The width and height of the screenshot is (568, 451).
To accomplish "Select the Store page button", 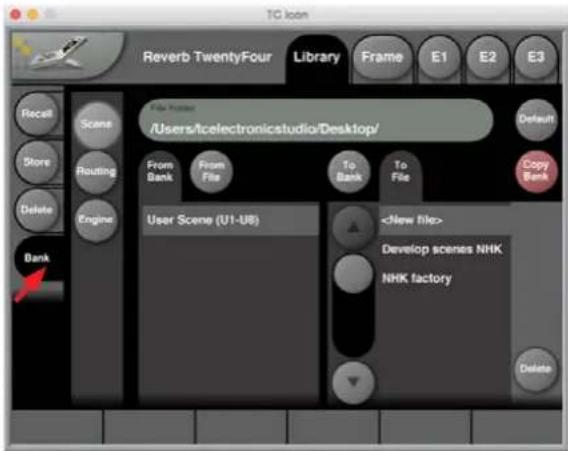I will [37, 162].
